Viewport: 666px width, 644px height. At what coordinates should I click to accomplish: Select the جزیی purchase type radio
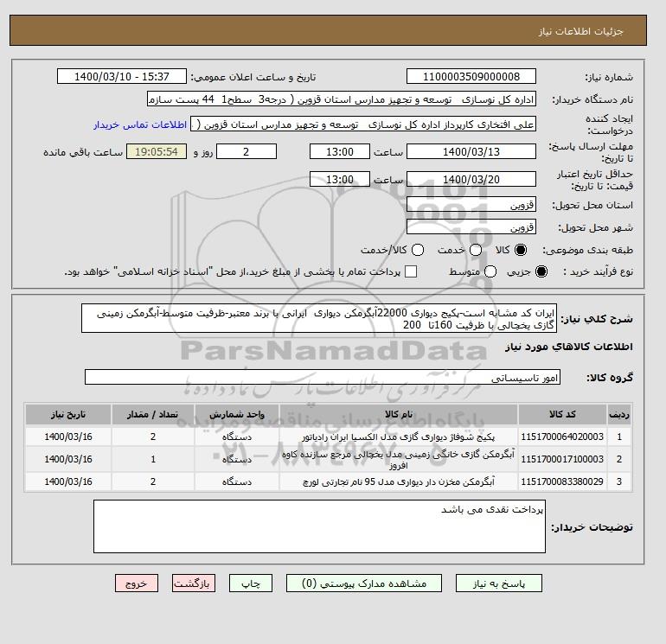[x=541, y=271]
